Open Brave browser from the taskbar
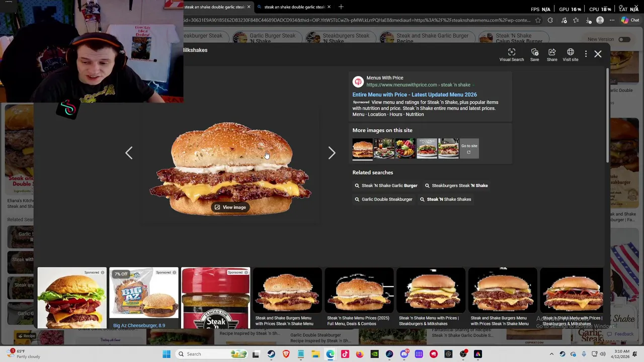 286,354
